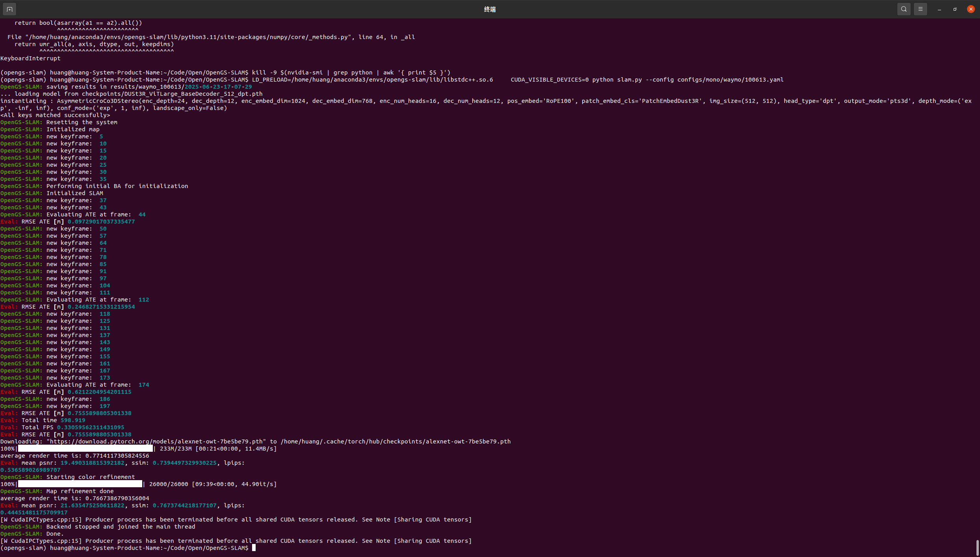Viewport: 980px width, 557px height.
Task: Click the configs/mono/waymo/100613.yaml argument
Action: [731, 80]
